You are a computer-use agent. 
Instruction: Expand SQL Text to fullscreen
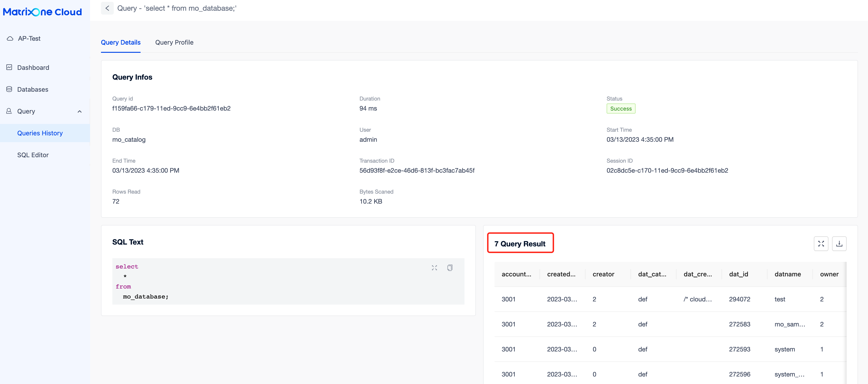tap(434, 267)
